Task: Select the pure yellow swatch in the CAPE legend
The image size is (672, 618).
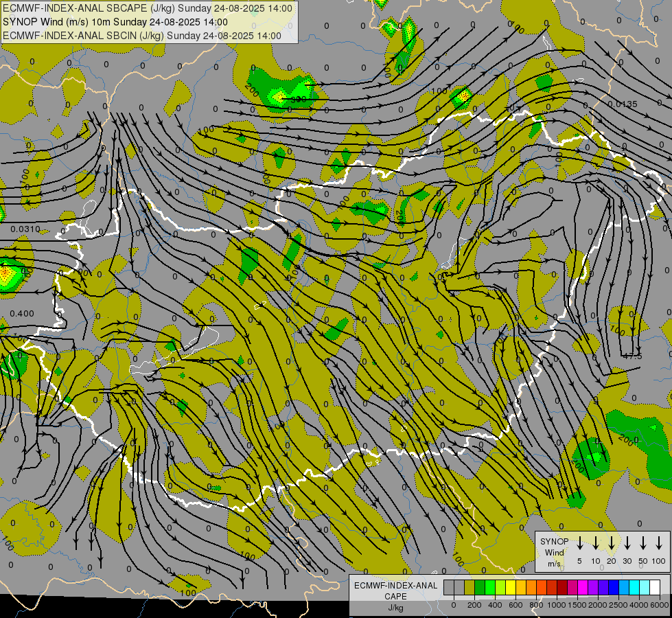Action: point(511,587)
